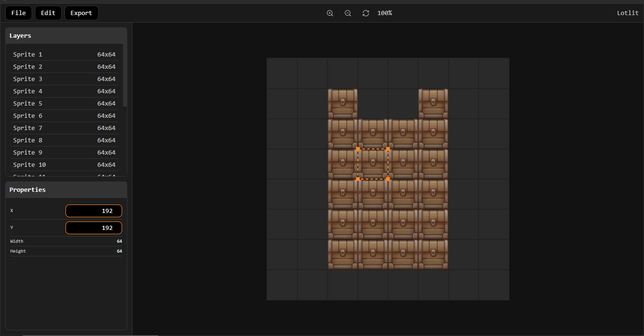644x336 pixels.
Task: Zoom out on the canvas
Action: point(347,13)
